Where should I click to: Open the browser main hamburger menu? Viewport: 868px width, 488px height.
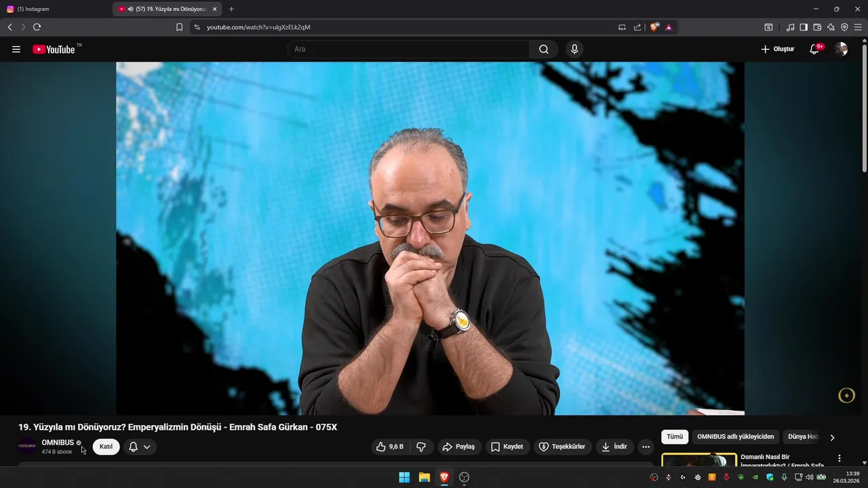[858, 27]
